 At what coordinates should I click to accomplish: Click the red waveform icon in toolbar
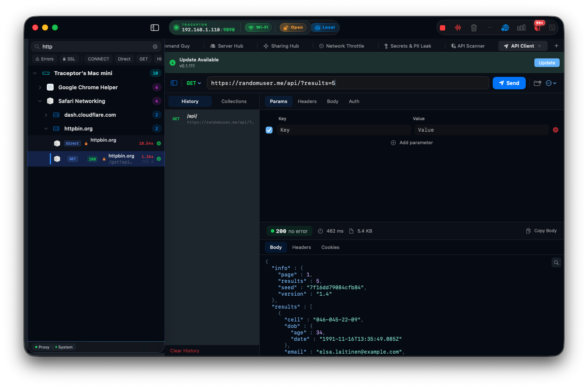[458, 28]
